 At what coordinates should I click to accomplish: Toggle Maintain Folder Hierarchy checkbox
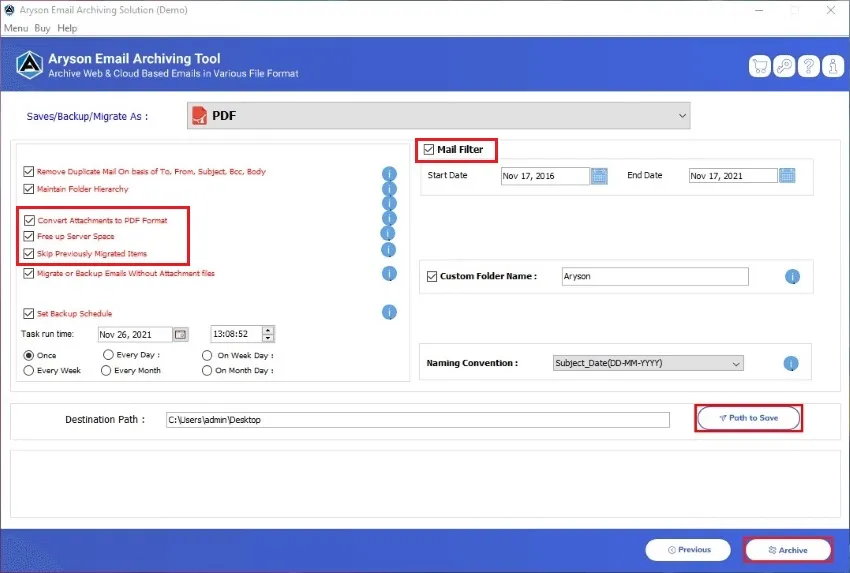tap(29, 189)
